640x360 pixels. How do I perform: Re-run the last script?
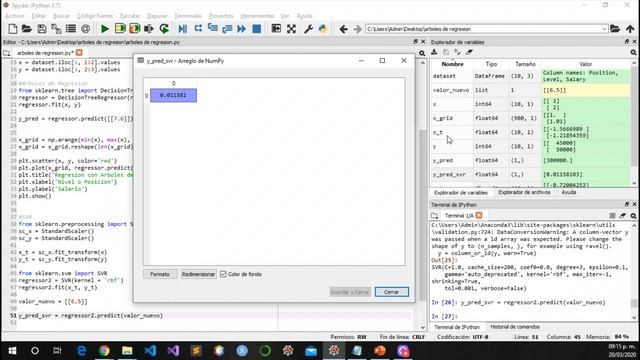164,29
